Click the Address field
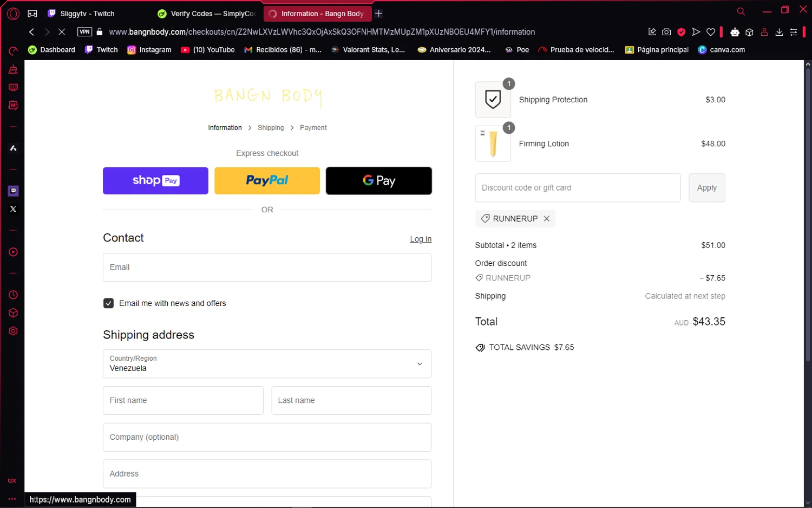 pyautogui.click(x=267, y=474)
